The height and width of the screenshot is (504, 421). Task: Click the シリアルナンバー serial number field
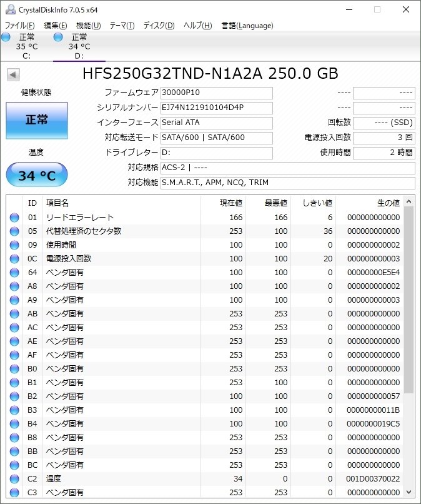click(x=216, y=108)
